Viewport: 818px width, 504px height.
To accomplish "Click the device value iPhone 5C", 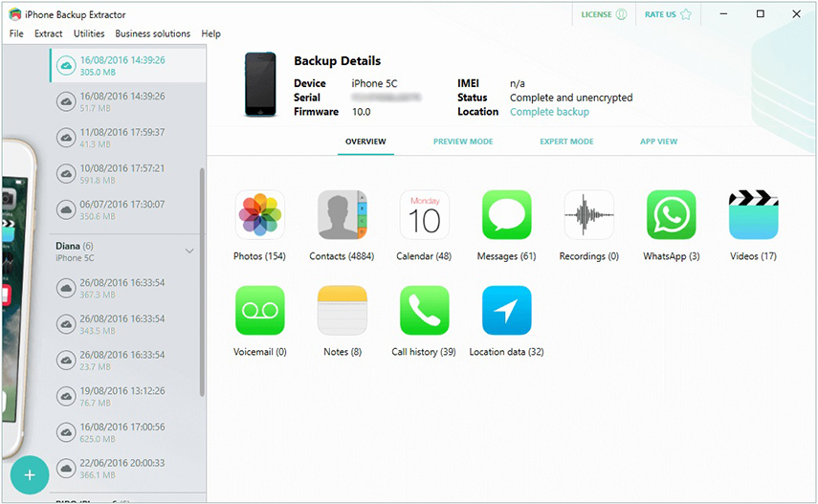I will pos(374,83).
